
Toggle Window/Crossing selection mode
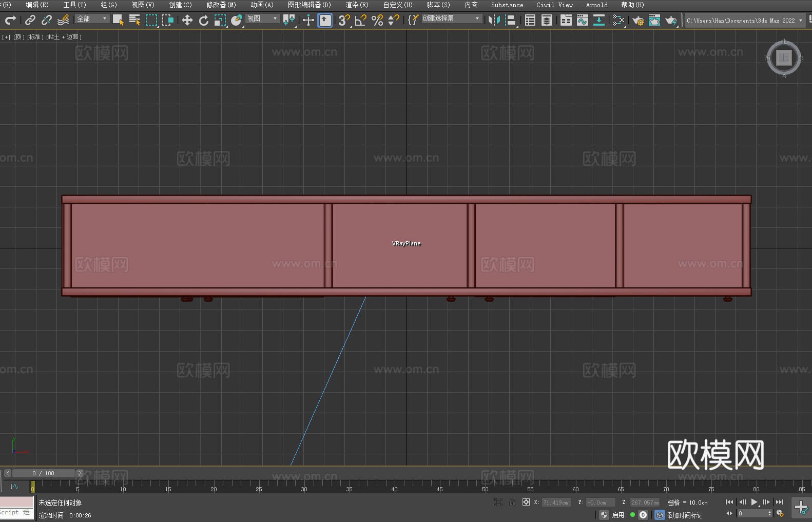tap(167, 20)
